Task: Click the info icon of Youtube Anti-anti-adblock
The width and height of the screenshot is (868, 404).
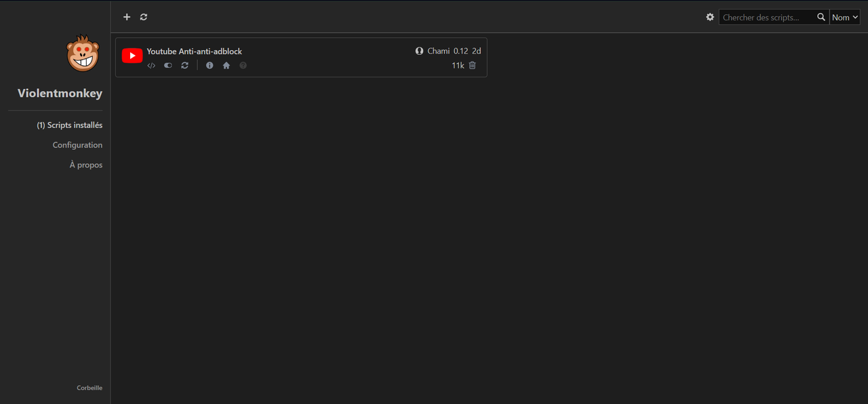Action: pyautogui.click(x=210, y=66)
